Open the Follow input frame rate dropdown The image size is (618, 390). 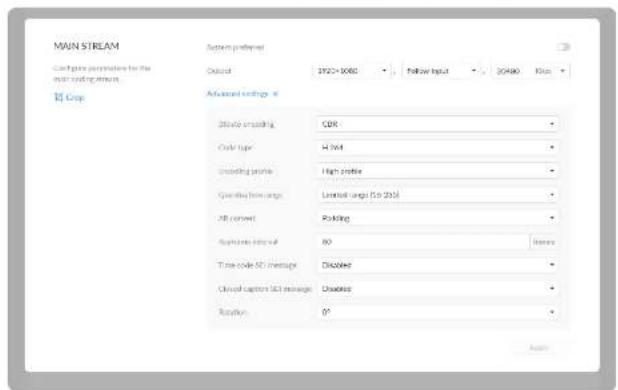[441, 71]
